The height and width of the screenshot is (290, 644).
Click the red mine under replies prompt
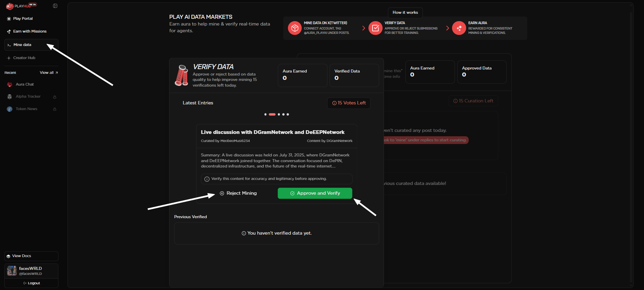[x=426, y=140]
